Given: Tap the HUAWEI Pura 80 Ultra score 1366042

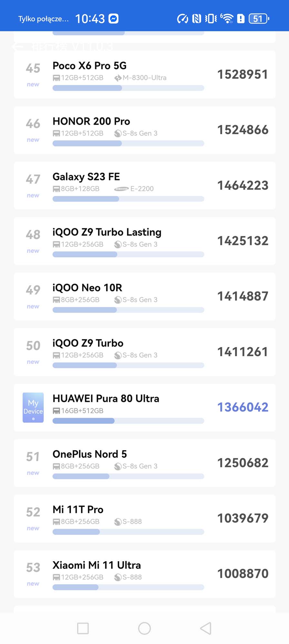Looking at the screenshot, I should click(243, 407).
